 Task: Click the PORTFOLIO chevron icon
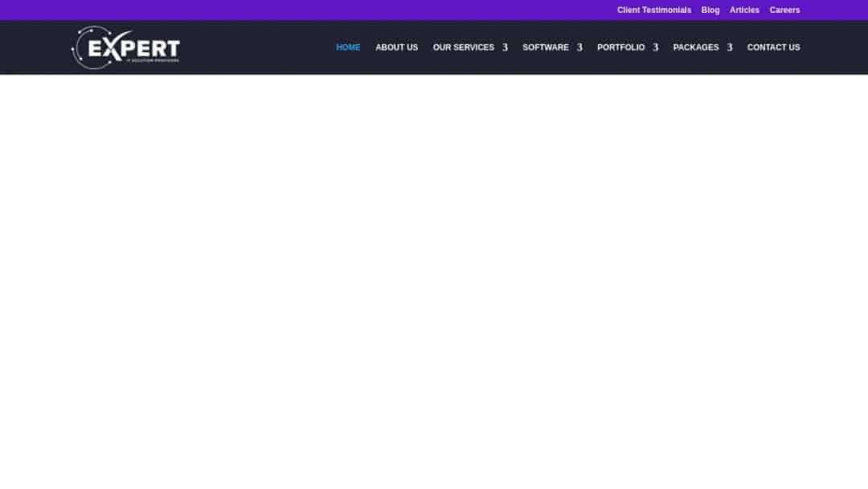pos(655,47)
